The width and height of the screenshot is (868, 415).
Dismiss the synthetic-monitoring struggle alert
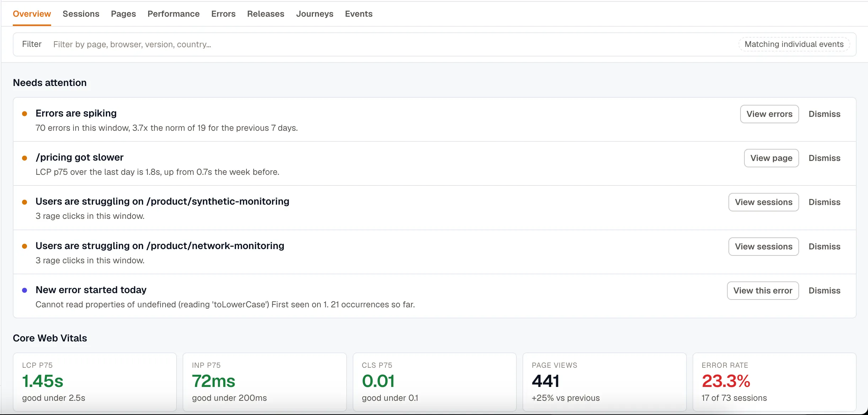pyautogui.click(x=824, y=202)
